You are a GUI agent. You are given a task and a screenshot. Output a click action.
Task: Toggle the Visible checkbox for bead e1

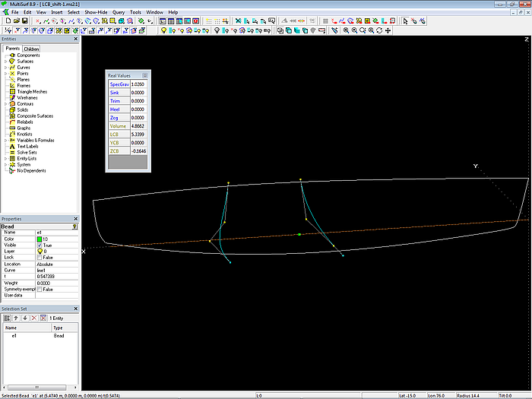40,245
